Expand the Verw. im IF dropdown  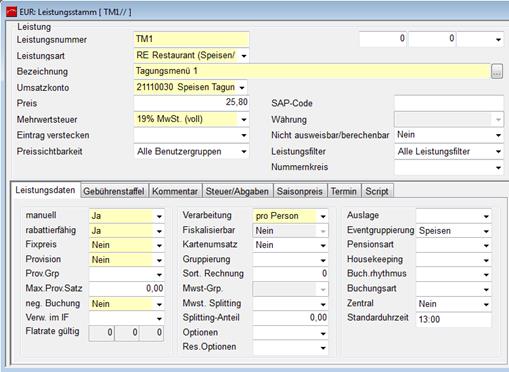[159, 318]
